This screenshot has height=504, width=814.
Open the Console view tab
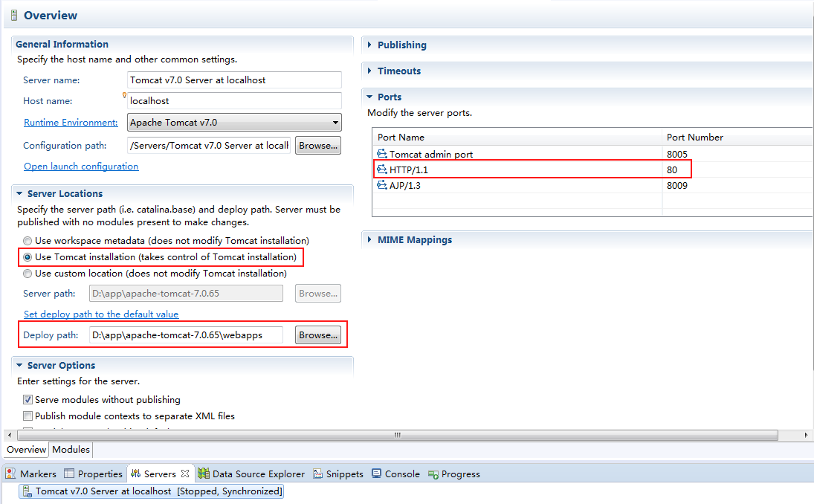[395, 474]
